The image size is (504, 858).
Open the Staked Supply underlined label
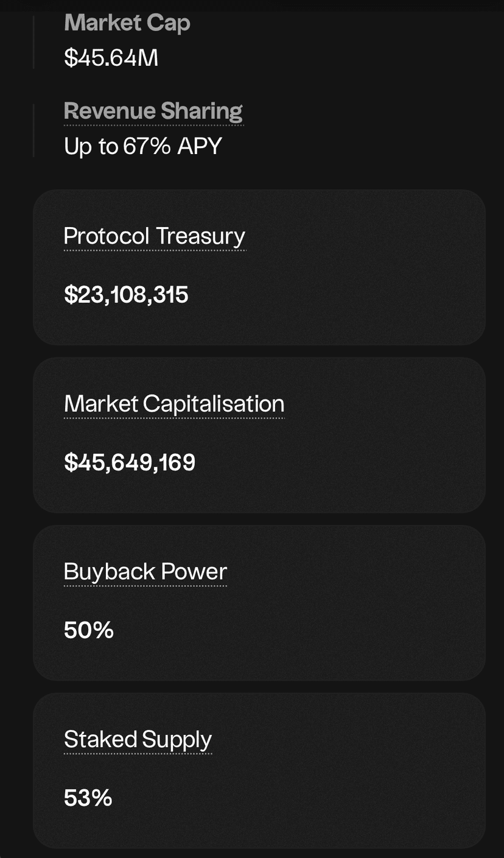(x=138, y=739)
